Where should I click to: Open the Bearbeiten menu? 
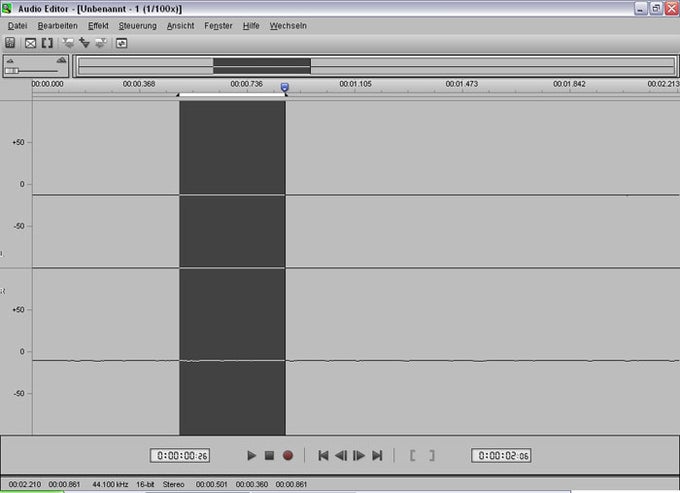(58, 26)
